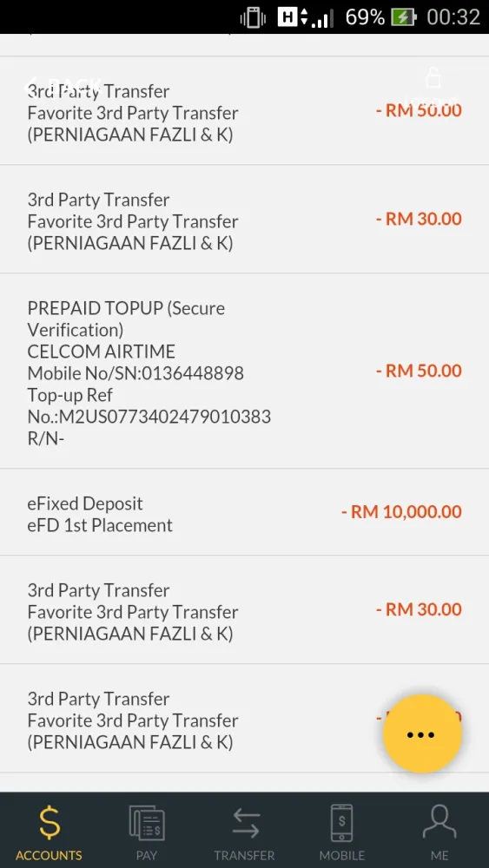489x868 pixels.
Task: Open the second RM 30.00 transfer entry
Action: coord(244,609)
